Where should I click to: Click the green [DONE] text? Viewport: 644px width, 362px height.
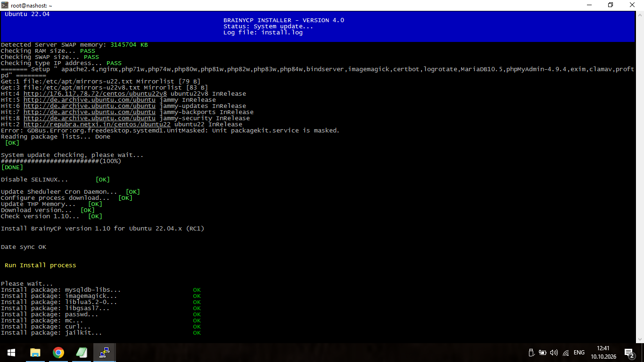click(12, 167)
